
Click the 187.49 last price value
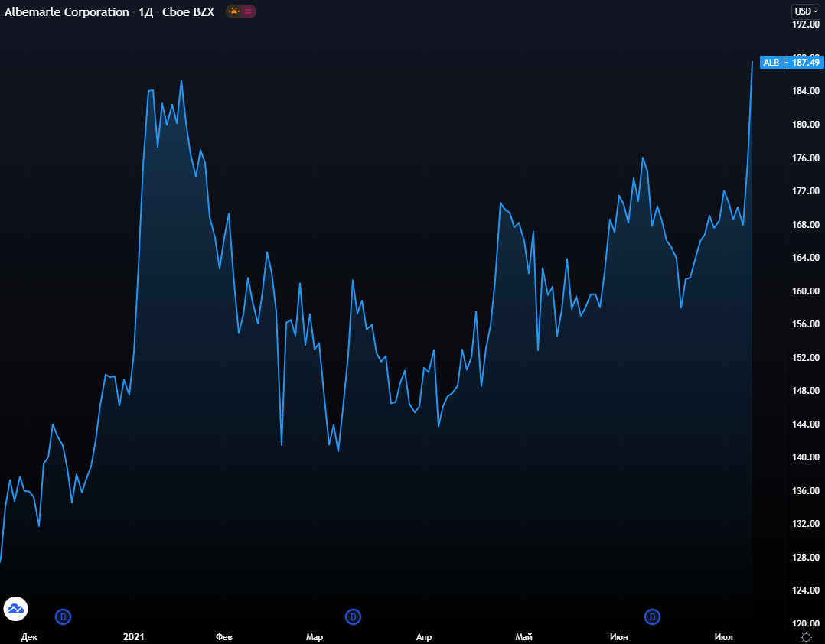pos(806,63)
